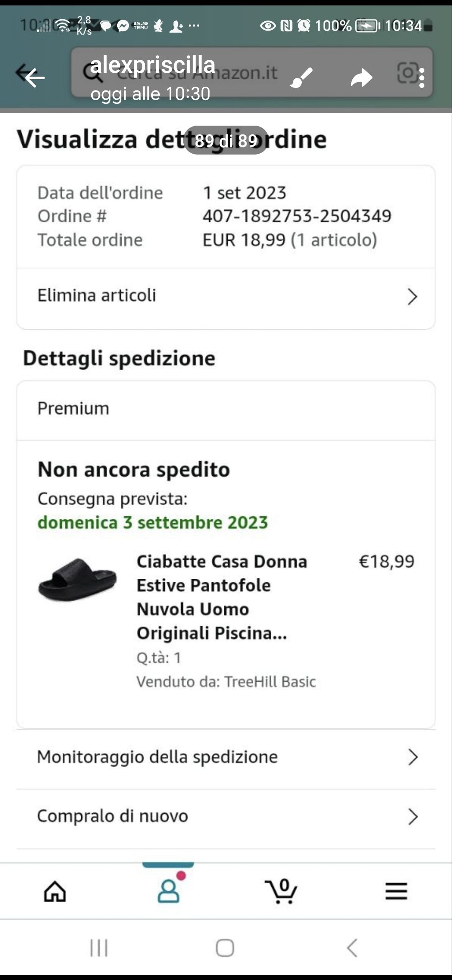Open the hamburger menu icon
Viewport: 452px width, 980px height.
coord(396,891)
